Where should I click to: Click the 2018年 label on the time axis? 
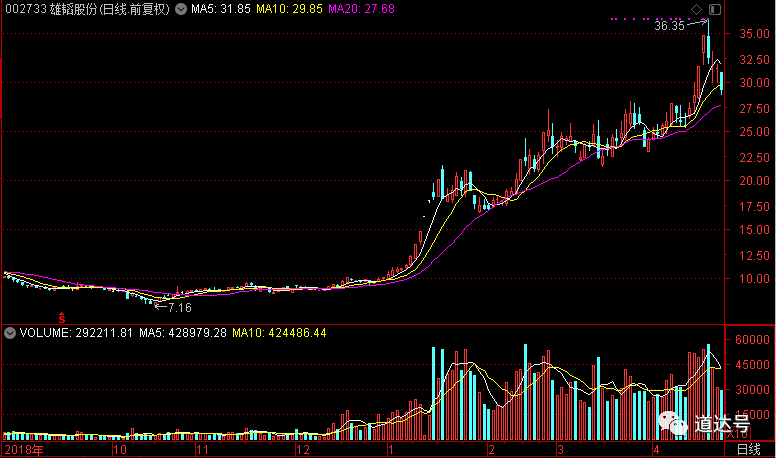tap(24, 450)
